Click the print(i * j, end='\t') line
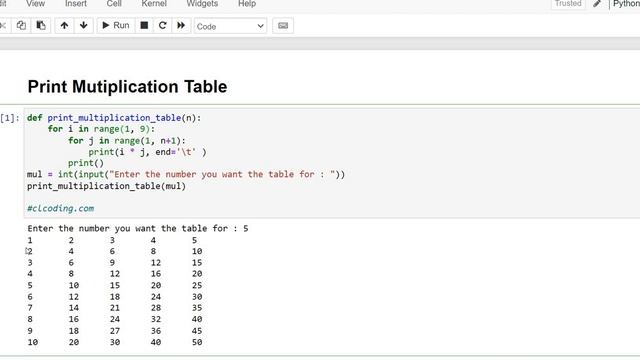This screenshot has width=640, height=360. [147, 152]
